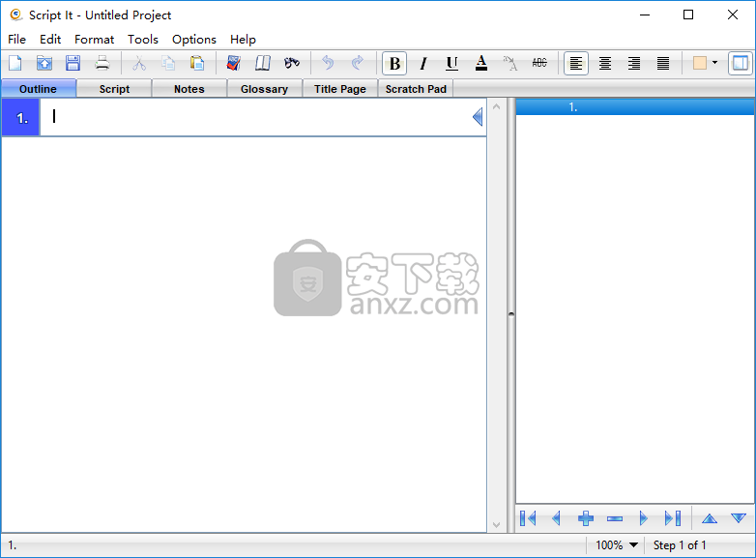
Task: Add a step with the plus icon
Action: click(x=586, y=519)
